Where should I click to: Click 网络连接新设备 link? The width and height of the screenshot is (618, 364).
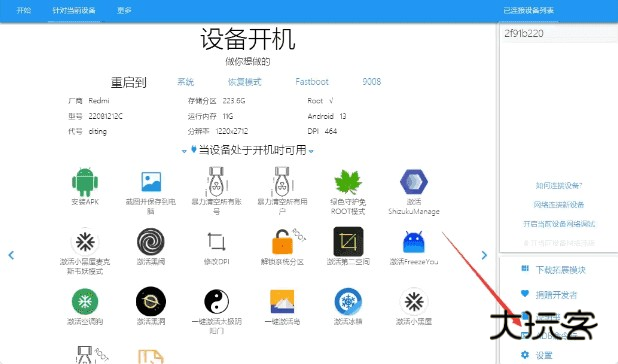(x=558, y=204)
